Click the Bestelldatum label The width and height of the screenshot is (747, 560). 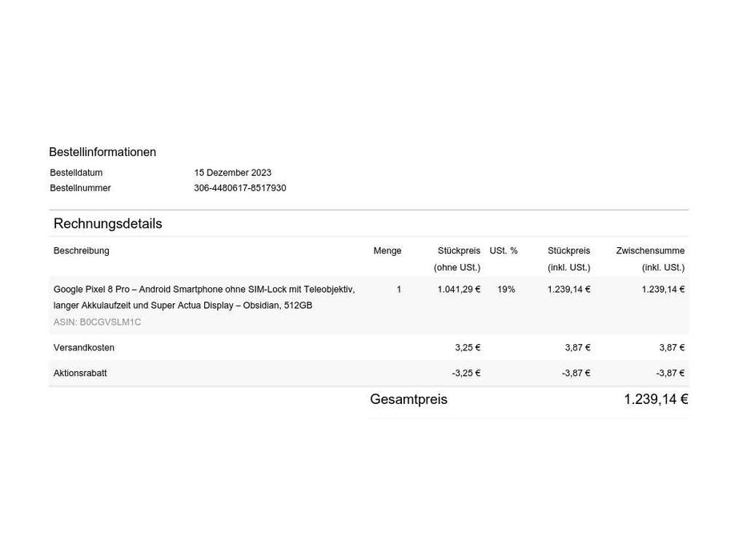click(x=76, y=173)
